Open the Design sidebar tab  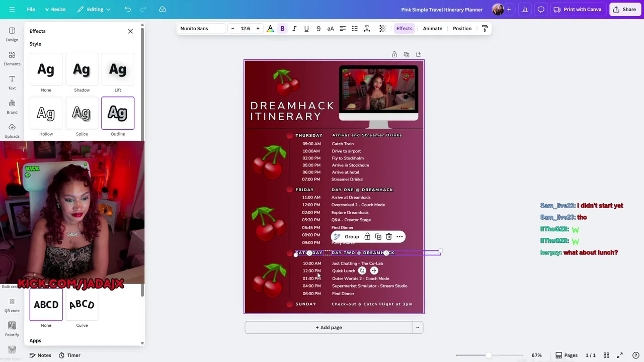[x=12, y=34]
